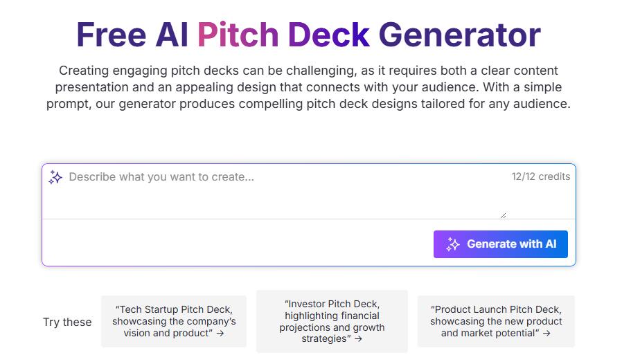Click the word "Generator" in the title
This screenshot has height=364, width=622.
pos(459,35)
